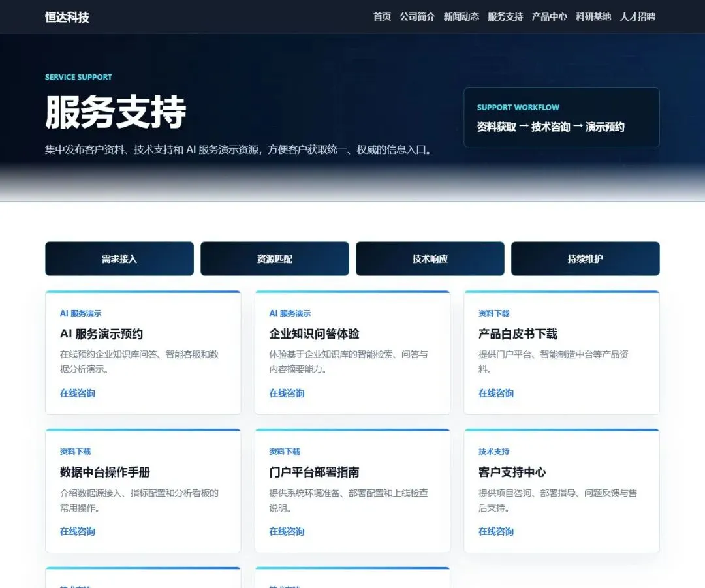705x588 pixels.
Task: Click 在线咨询 under 企业知识问答体验
Action: (287, 394)
